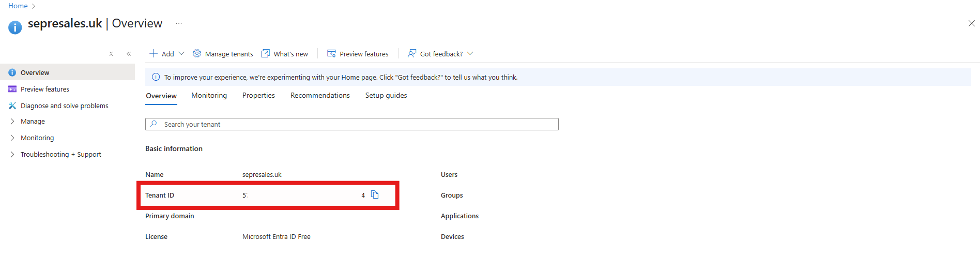This screenshot has width=980, height=255.
Task: Click the Microsoft Entra ID Free license value
Action: coord(277,237)
